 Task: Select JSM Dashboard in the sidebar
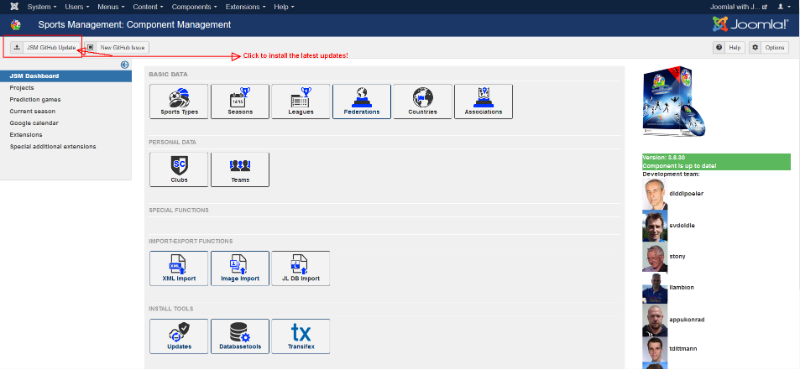[x=66, y=76]
